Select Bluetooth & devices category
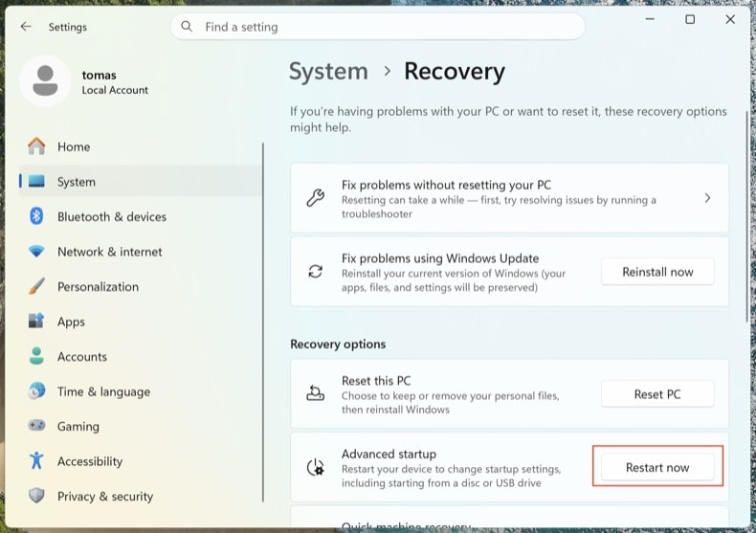This screenshot has height=533, width=756. [x=141, y=216]
